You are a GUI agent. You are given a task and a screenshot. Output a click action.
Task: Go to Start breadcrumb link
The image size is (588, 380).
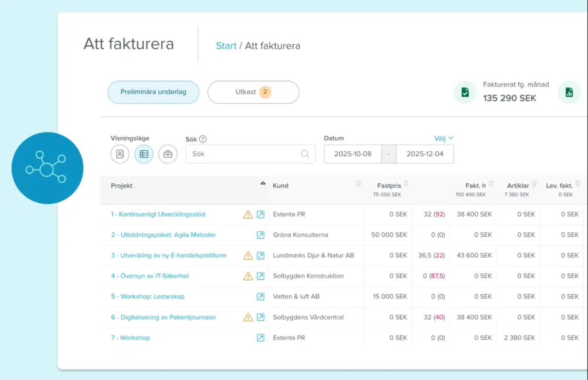click(x=226, y=46)
